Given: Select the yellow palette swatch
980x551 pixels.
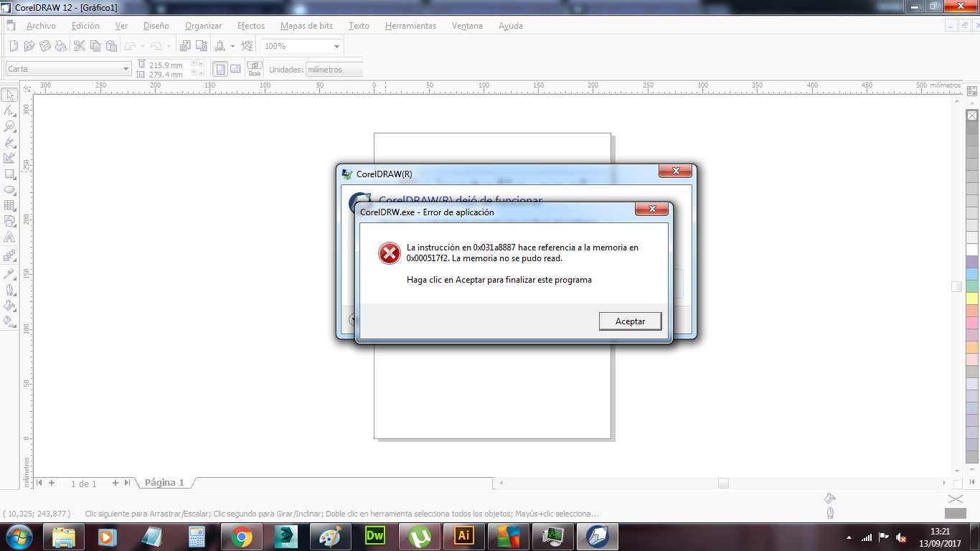Looking at the screenshot, I should tap(972, 298).
